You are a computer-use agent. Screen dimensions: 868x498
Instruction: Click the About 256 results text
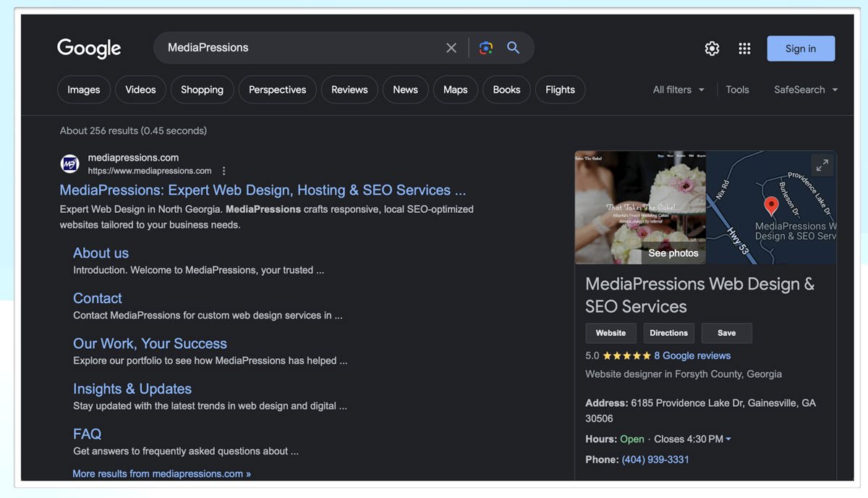click(133, 131)
